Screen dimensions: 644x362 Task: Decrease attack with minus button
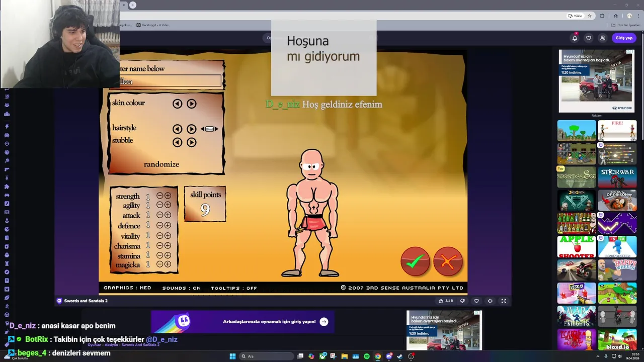(160, 215)
